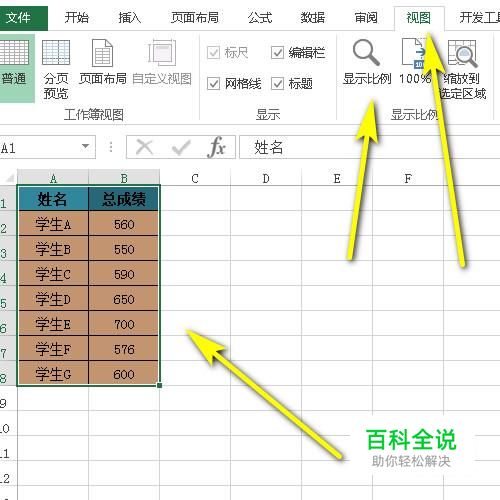Select cell 学生A

tap(53, 224)
